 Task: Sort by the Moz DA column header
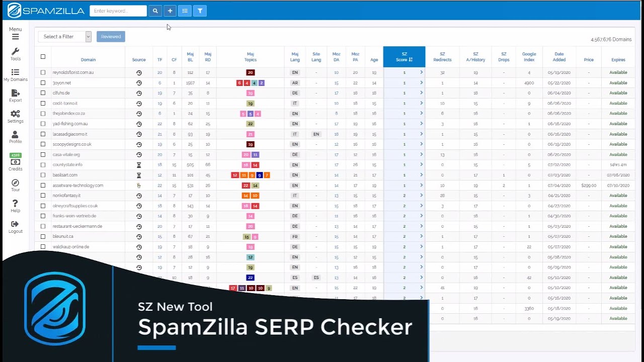click(336, 57)
